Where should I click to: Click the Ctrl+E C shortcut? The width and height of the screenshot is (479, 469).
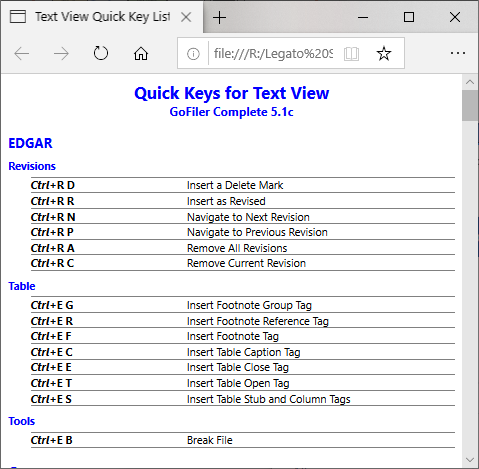[52, 352]
